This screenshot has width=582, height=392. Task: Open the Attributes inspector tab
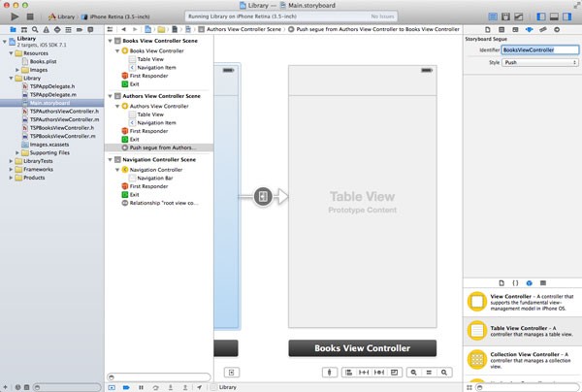[529, 30]
